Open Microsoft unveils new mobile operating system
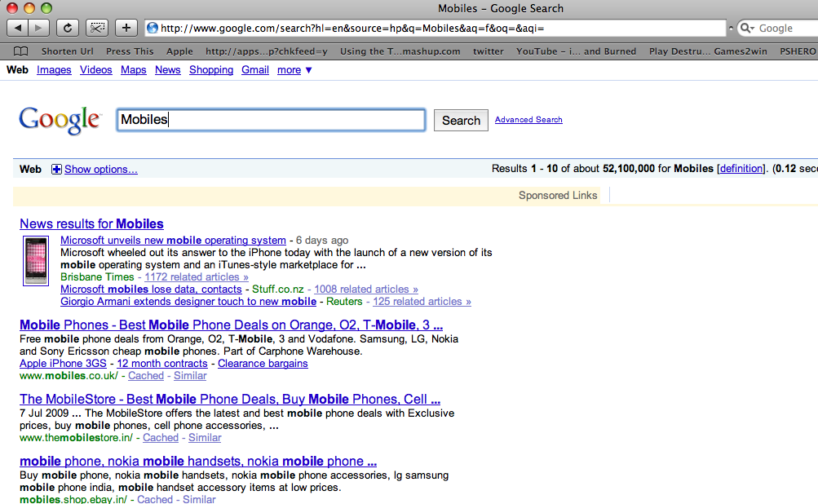818x504 pixels. (173, 240)
